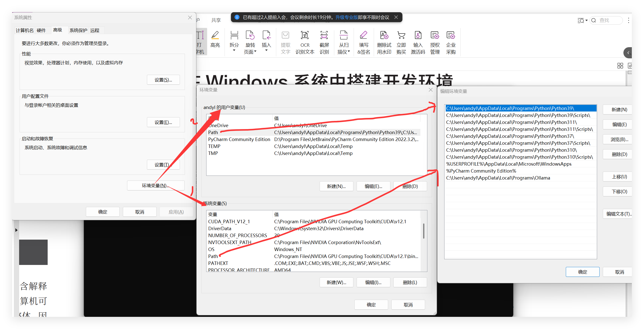Switch to the 系统保护 tab
This screenshot has width=644, height=329.
[78, 30]
